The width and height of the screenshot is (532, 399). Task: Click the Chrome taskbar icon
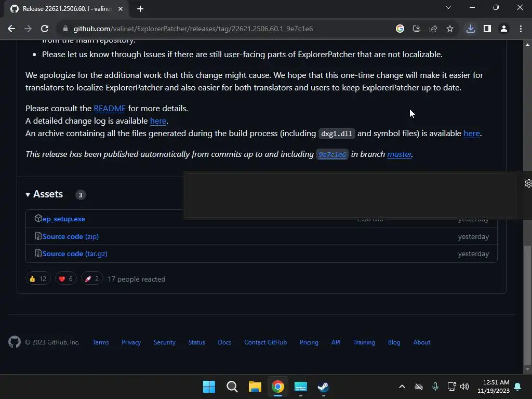(x=278, y=387)
